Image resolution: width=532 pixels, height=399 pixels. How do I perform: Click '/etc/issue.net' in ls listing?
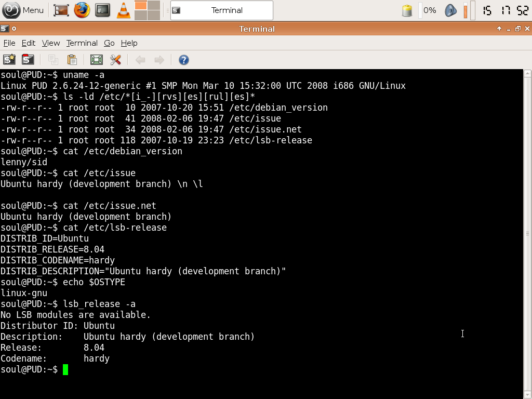tap(265, 129)
